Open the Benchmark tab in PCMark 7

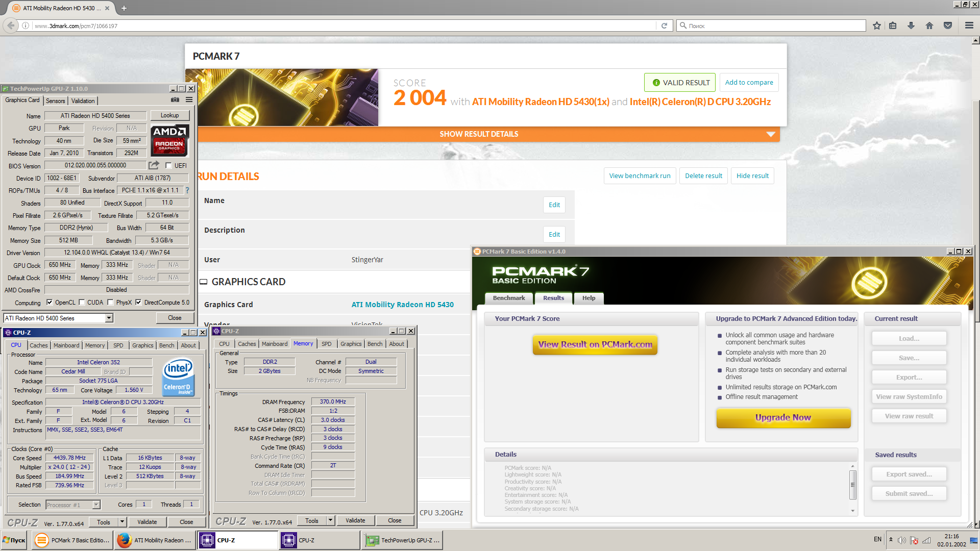pyautogui.click(x=508, y=298)
